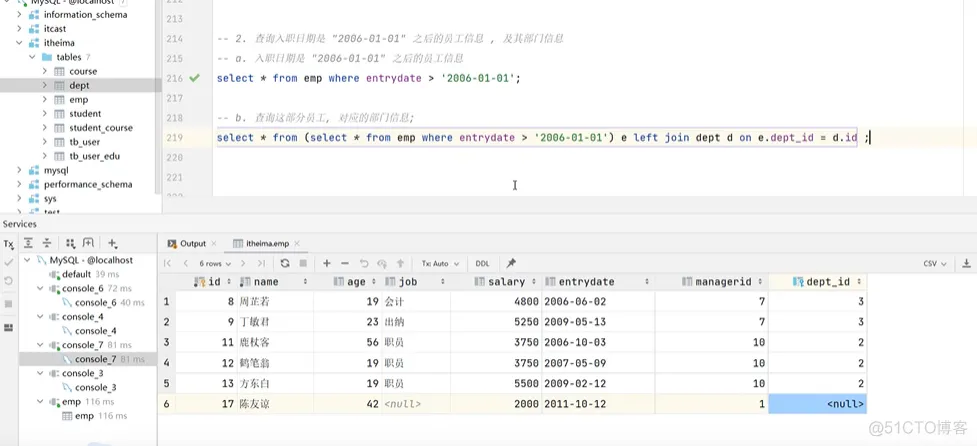Open the Tx transaction mode icon in Services
977x446 pixels.
(9, 244)
